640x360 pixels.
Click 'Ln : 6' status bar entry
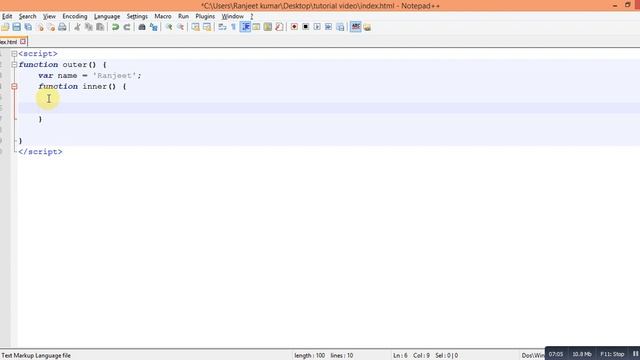[x=400, y=356]
